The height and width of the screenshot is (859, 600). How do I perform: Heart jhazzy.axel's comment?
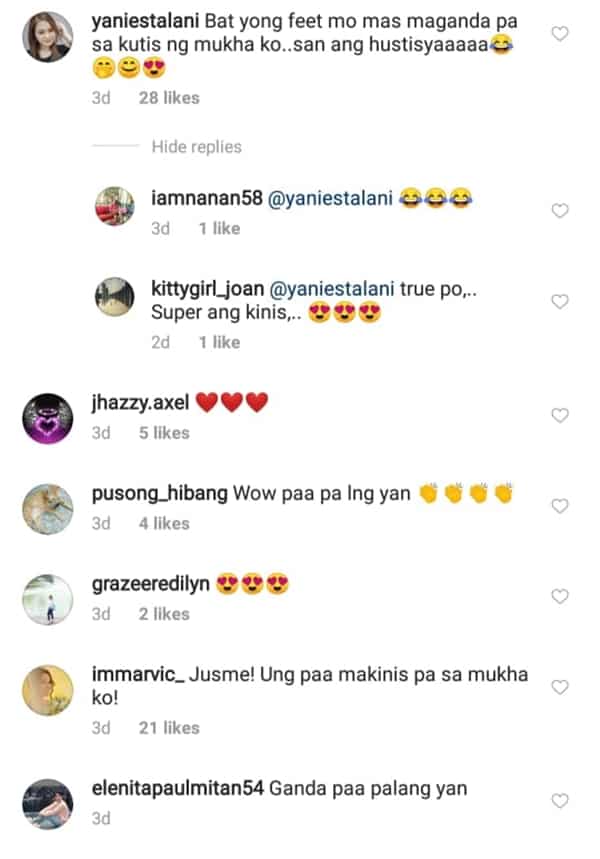pos(559,415)
